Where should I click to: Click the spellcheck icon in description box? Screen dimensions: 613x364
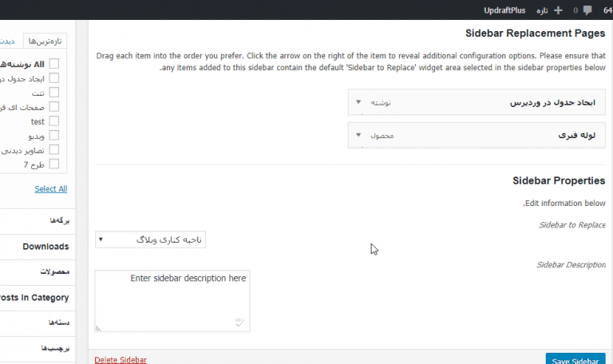(x=239, y=322)
